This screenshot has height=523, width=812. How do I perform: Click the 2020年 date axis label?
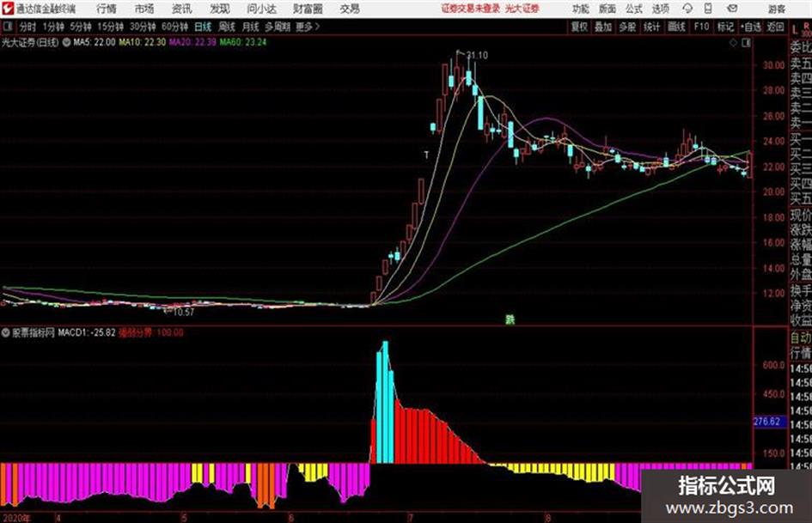15,518
